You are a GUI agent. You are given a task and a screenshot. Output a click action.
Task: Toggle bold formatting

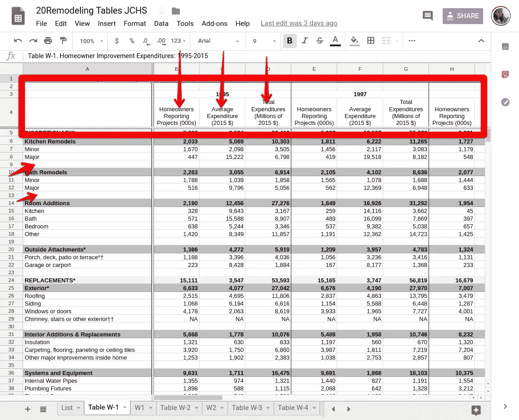[289, 41]
